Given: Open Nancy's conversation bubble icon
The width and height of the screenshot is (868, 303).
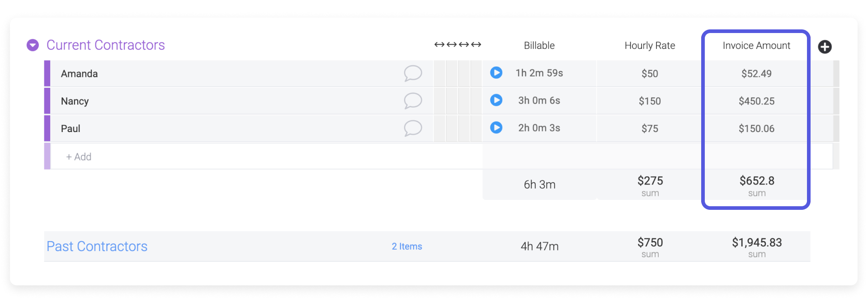Looking at the screenshot, I should [413, 101].
